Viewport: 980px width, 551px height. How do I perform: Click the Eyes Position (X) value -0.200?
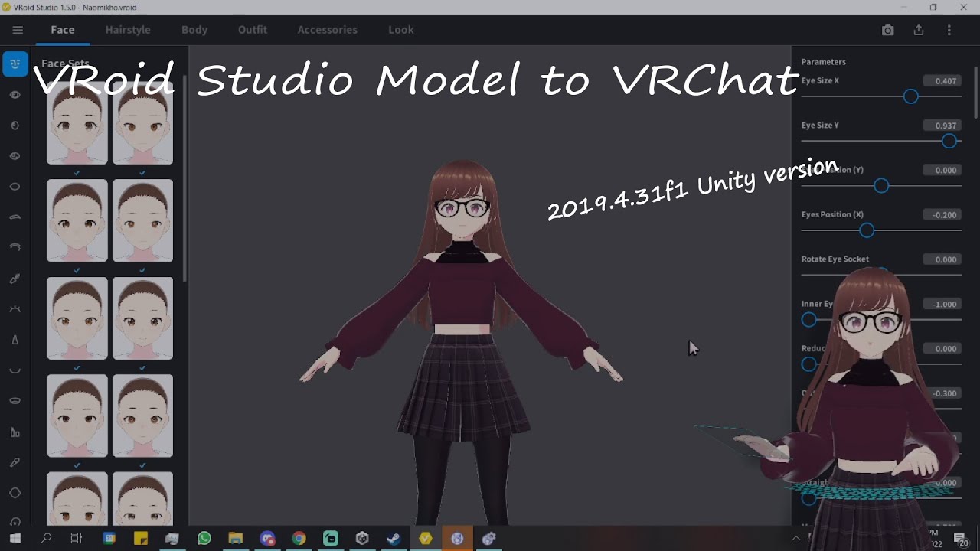pos(942,215)
